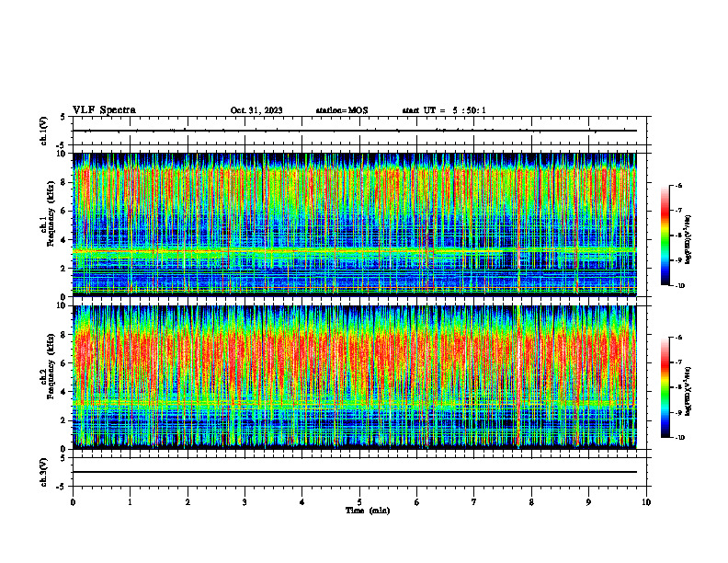Select the "start UT = 5 : 50: 1" text
728x563 pixels.
[x=444, y=110]
